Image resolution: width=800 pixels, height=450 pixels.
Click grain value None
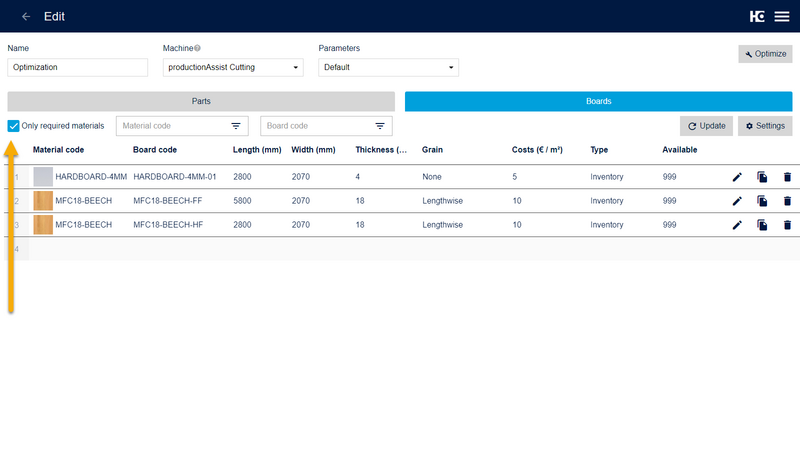coord(432,177)
